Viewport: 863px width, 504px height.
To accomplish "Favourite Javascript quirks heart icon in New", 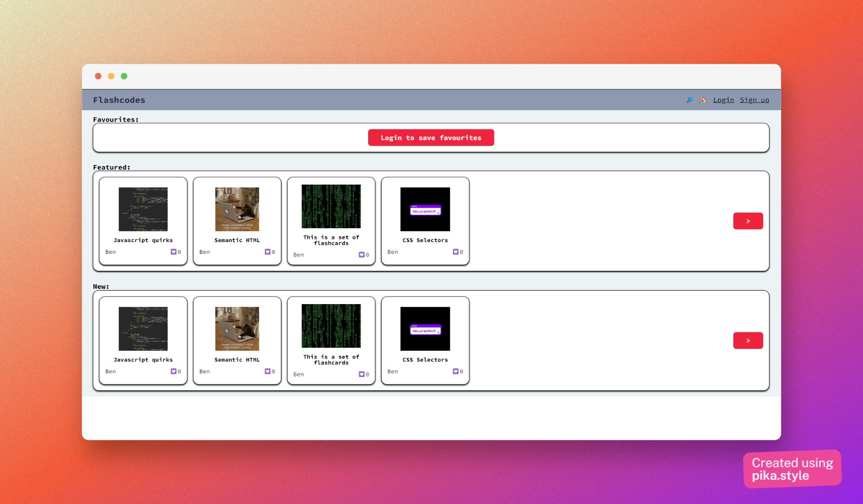I will tap(173, 371).
